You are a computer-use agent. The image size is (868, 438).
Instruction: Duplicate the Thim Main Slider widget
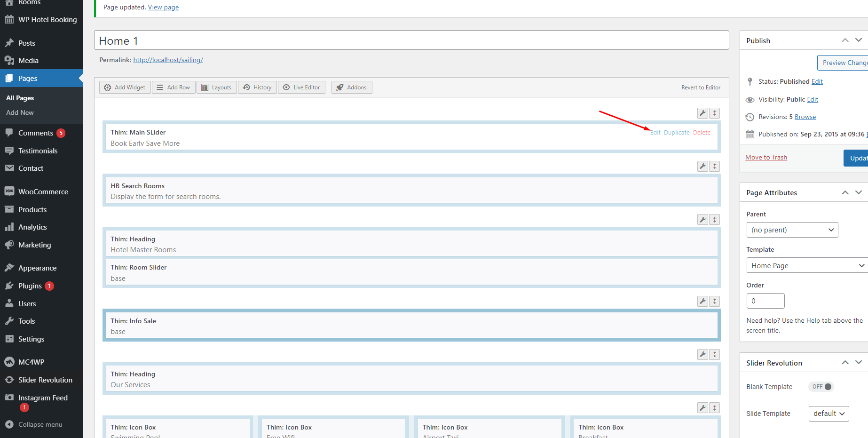[677, 132]
